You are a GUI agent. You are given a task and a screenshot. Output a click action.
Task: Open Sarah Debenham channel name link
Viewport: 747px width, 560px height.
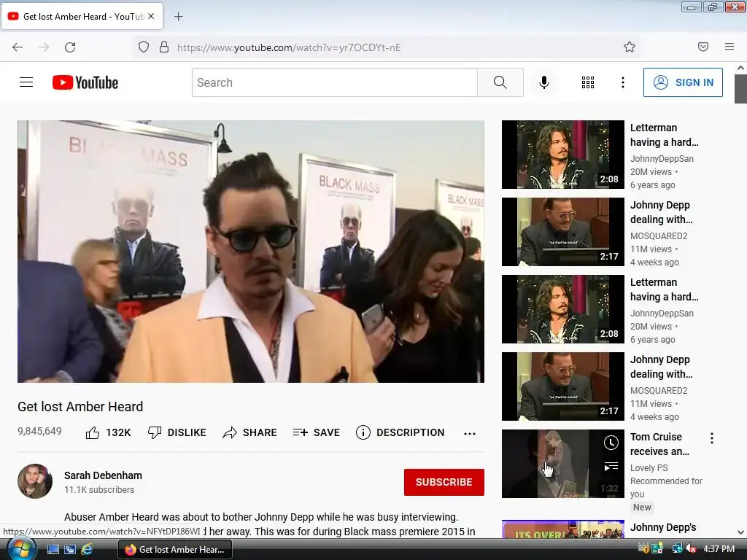point(103,475)
